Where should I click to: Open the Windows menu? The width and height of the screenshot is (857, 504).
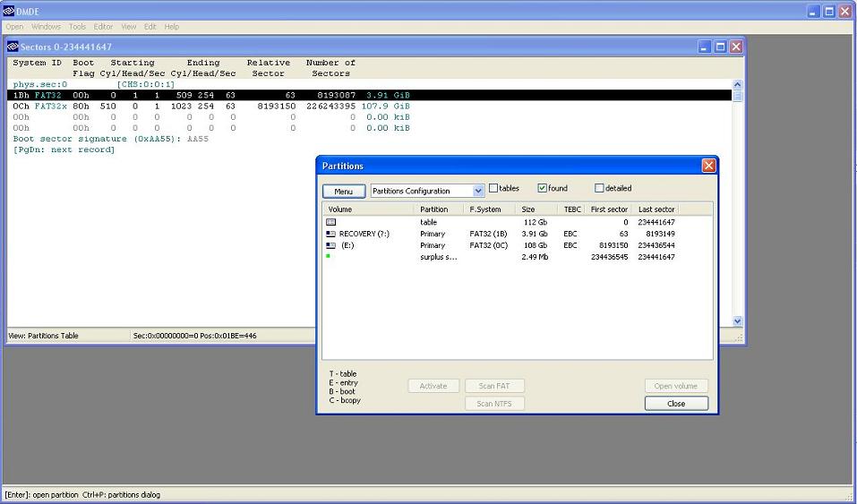46,26
